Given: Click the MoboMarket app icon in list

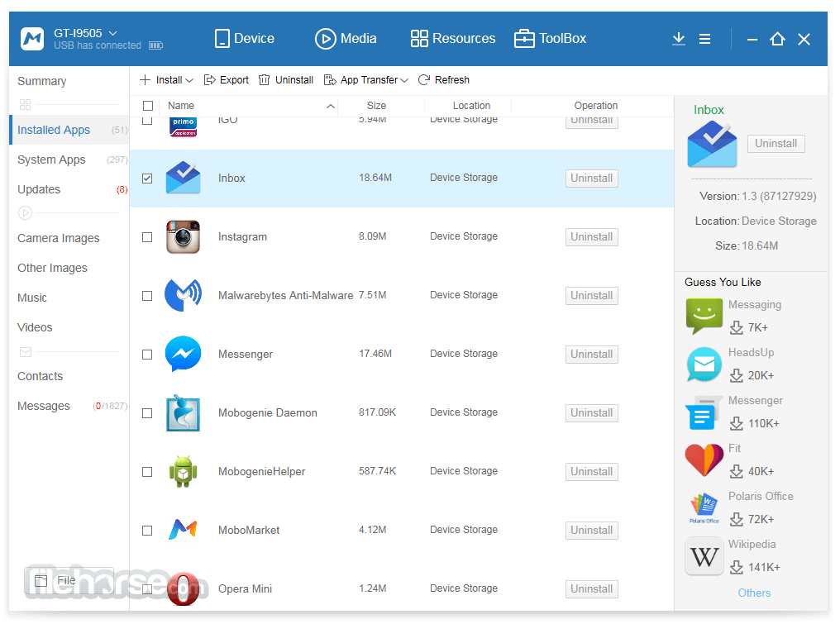Looking at the screenshot, I should (x=184, y=530).
